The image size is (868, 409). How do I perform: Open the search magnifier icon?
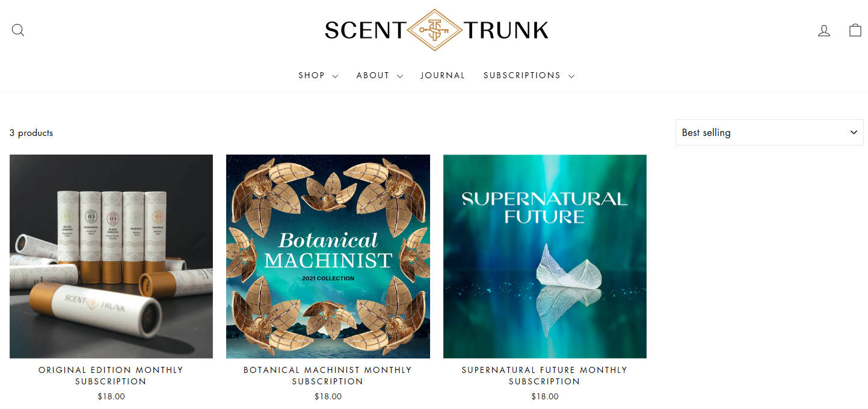click(x=18, y=30)
